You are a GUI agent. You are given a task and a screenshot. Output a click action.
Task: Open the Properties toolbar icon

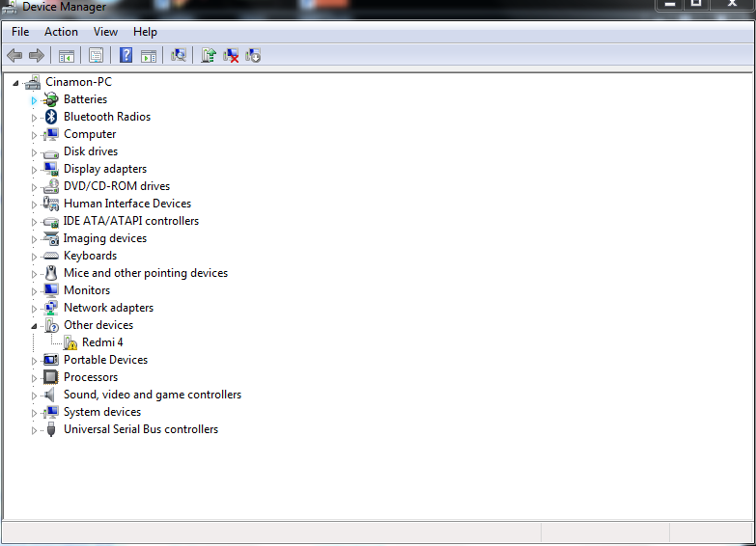click(x=96, y=56)
